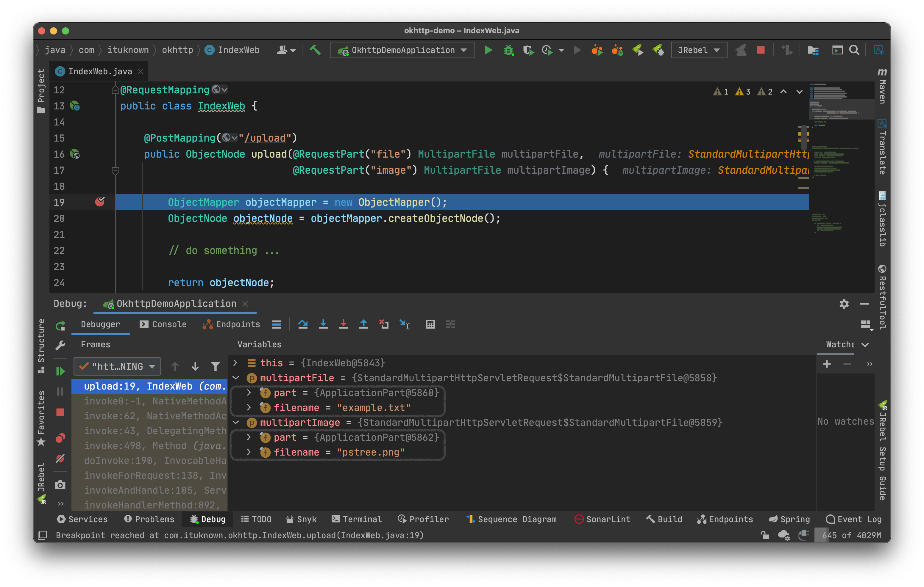Image resolution: width=924 pixels, height=587 pixels.
Task: Click the Evaluate Expression calculator icon
Action: [430, 324]
